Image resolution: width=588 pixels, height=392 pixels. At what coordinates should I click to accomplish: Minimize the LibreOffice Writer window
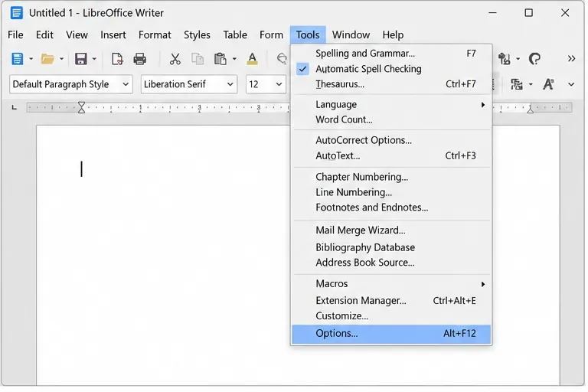[493, 13]
